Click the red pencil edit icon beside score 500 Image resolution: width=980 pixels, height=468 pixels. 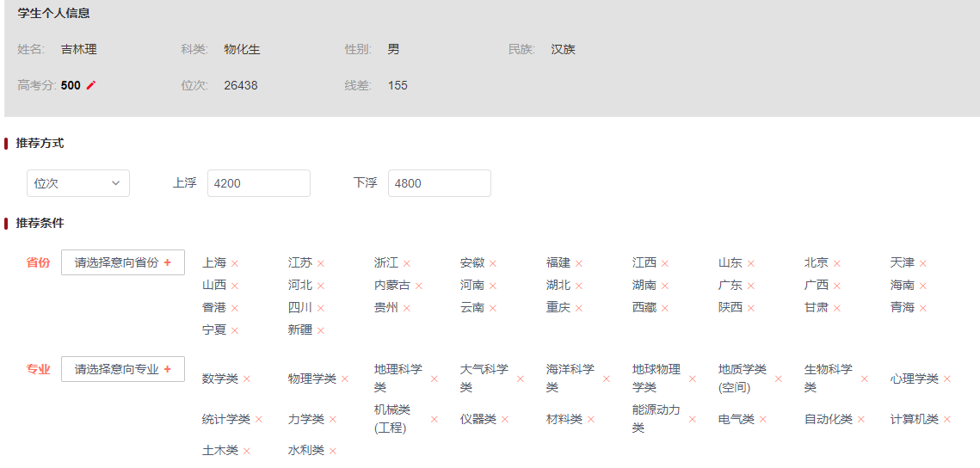pos(91,85)
